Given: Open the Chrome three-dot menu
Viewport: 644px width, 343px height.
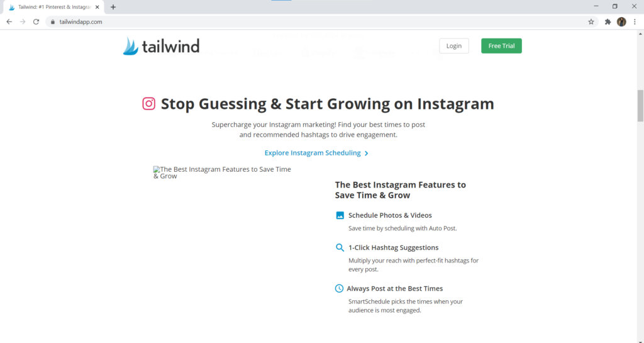Looking at the screenshot, I should 635,22.
